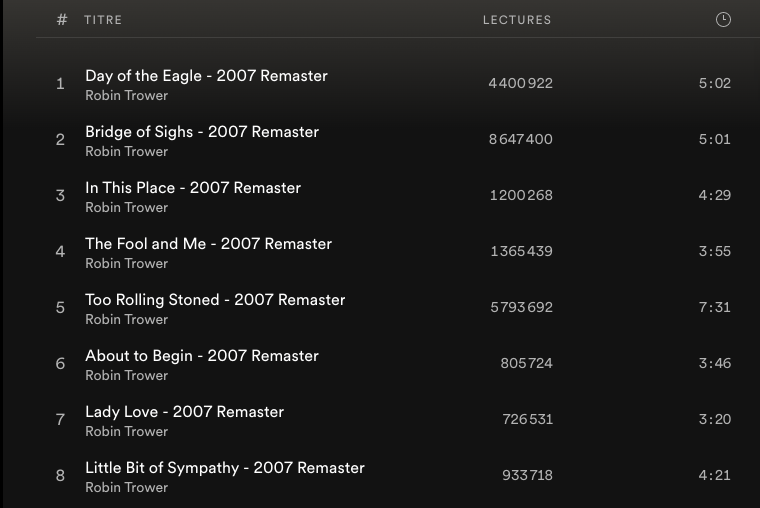Select the Lady Love track title

point(184,412)
